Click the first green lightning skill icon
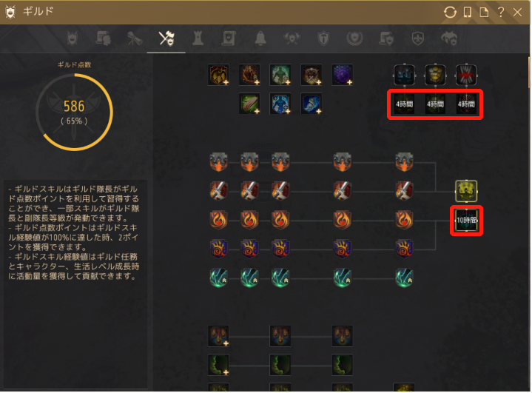This screenshot has width=532, height=393. click(218, 278)
